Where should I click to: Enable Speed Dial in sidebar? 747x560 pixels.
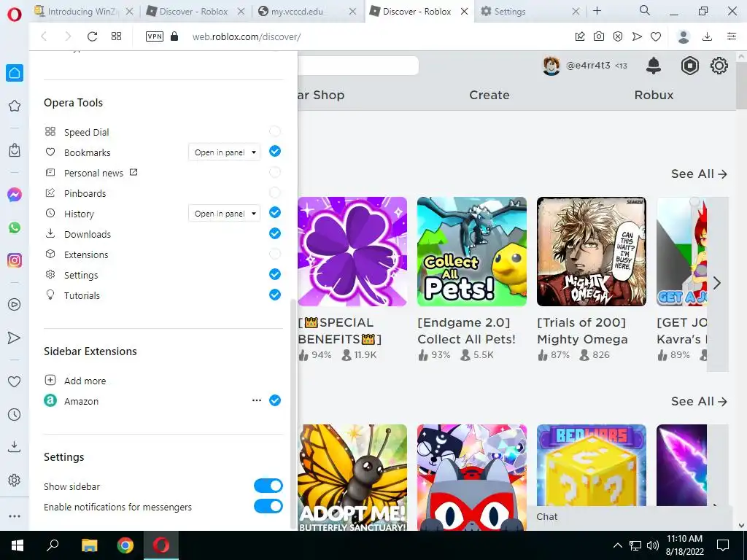[x=275, y=131]
